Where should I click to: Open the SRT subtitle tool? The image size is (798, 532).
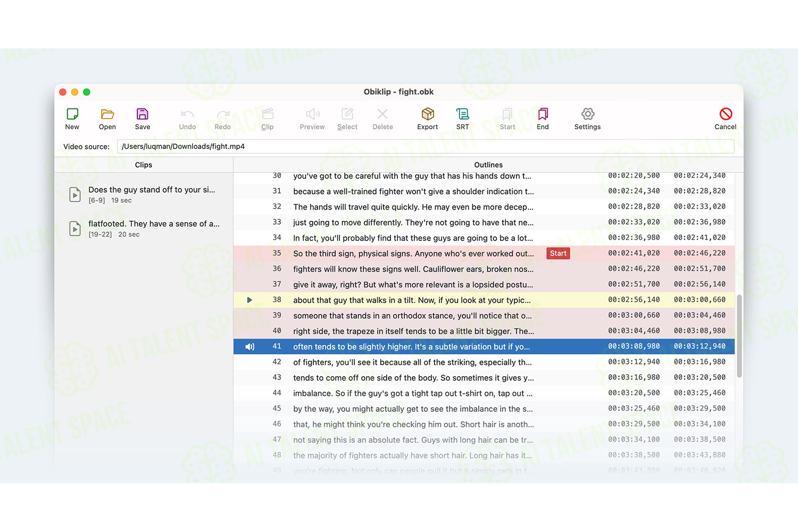(x=463, y=114)
